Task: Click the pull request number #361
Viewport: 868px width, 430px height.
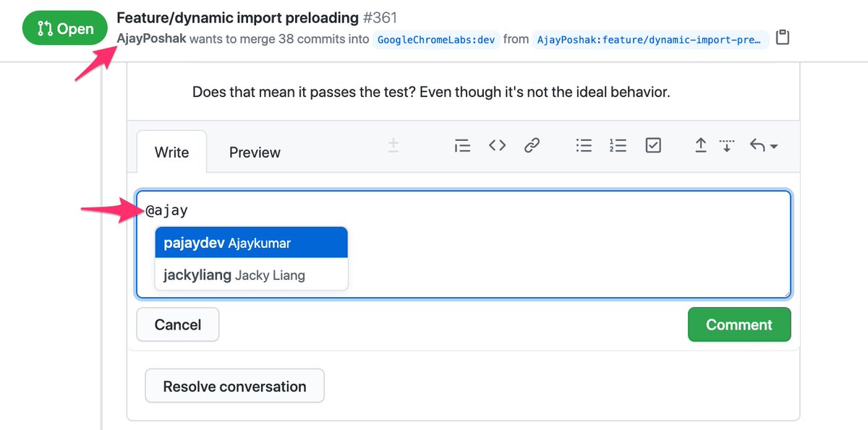Action: pyautogui.click(x=380, y=17)
